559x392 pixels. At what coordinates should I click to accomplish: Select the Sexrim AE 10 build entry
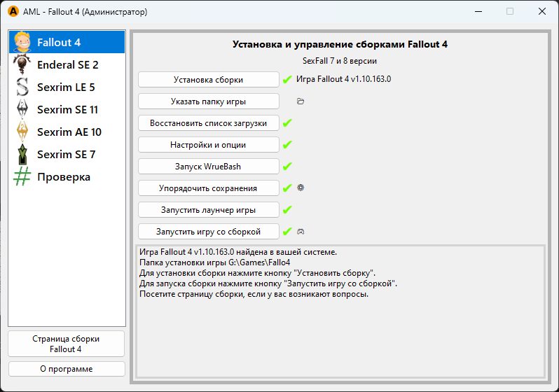point(69,132)
